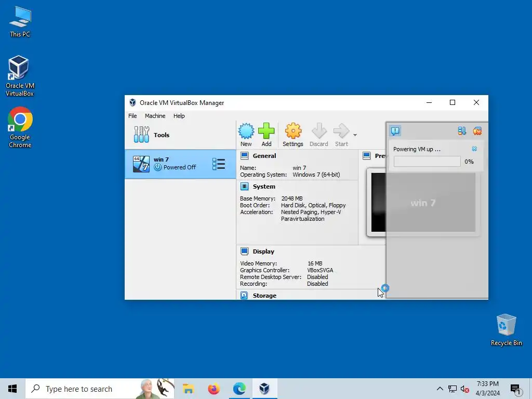This screenshot has width=532, height=399.
Task: Open the Google Chrome desktop shortcut
Action: [x=20, y=127]
